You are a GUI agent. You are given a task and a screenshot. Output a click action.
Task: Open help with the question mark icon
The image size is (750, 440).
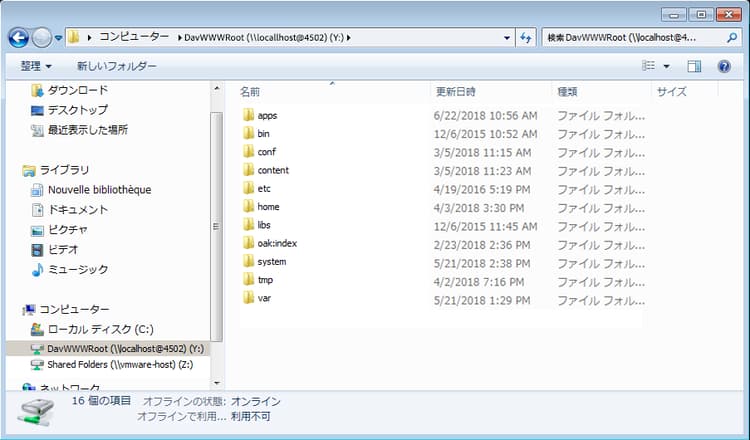coord(724,66)
